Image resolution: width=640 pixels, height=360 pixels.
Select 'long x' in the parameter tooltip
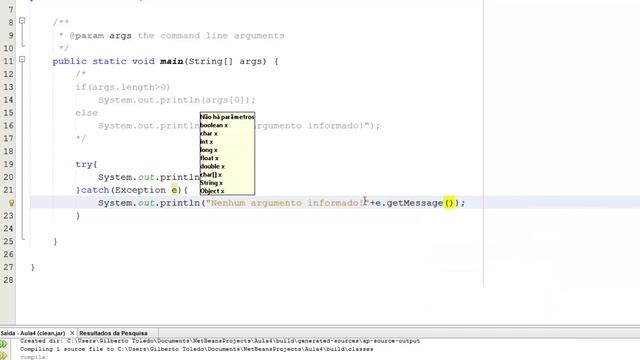point(209,150)
